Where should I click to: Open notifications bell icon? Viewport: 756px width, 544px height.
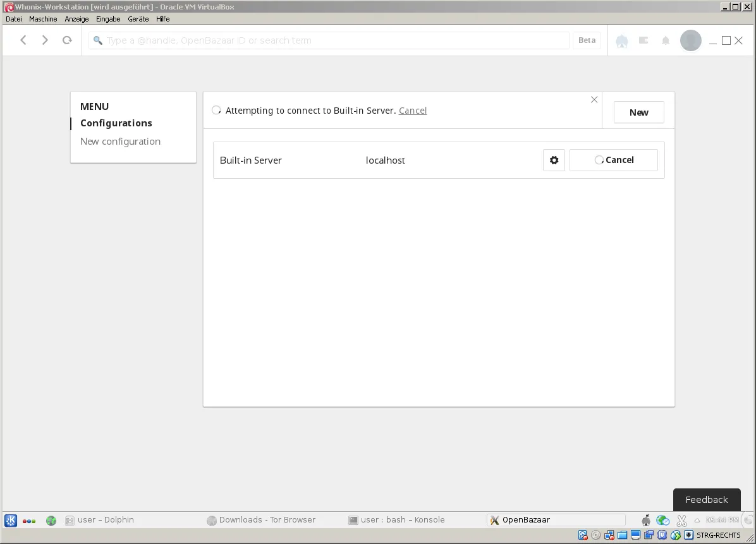(x=666, y=40)
